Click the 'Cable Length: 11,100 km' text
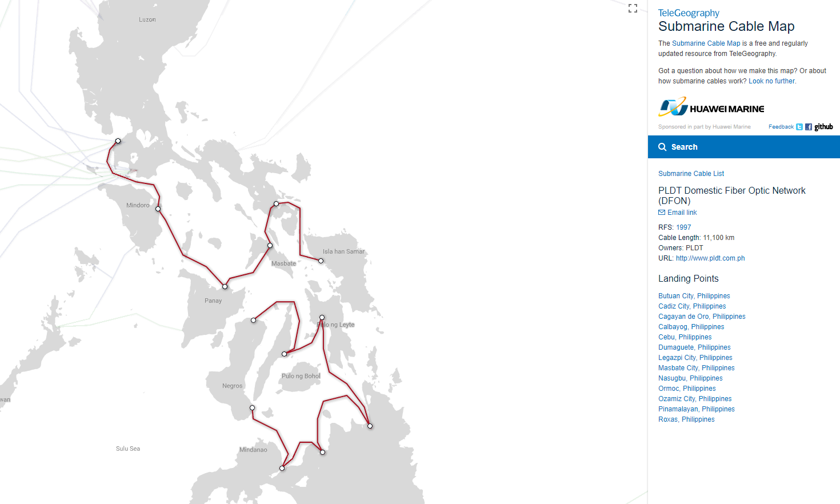The image size is (840, 504). point(696,238)
